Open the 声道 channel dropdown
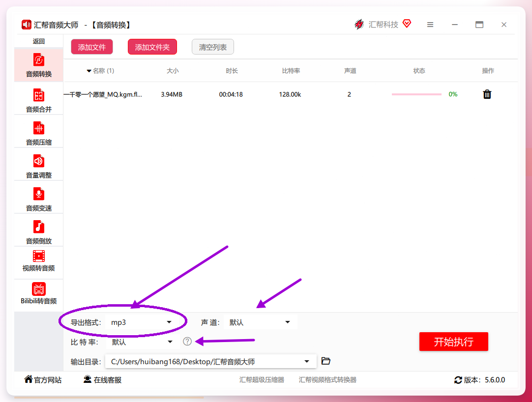The height and width of the screenshot is (402, 532). [260, 322]
